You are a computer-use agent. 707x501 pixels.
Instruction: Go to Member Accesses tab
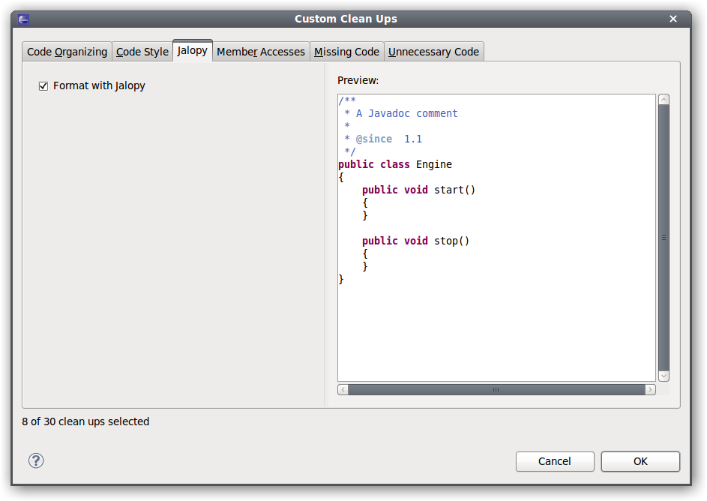point(261,52)
